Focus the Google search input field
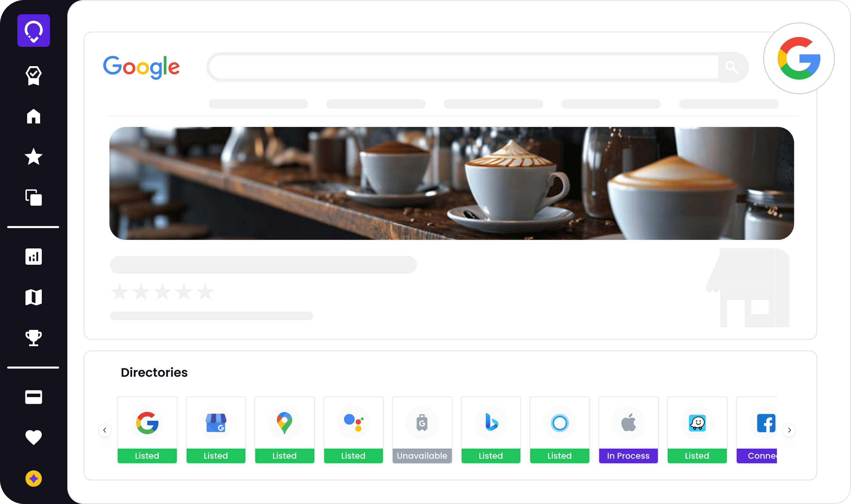This screenshot has width=851, height=504. click(463, 67)
